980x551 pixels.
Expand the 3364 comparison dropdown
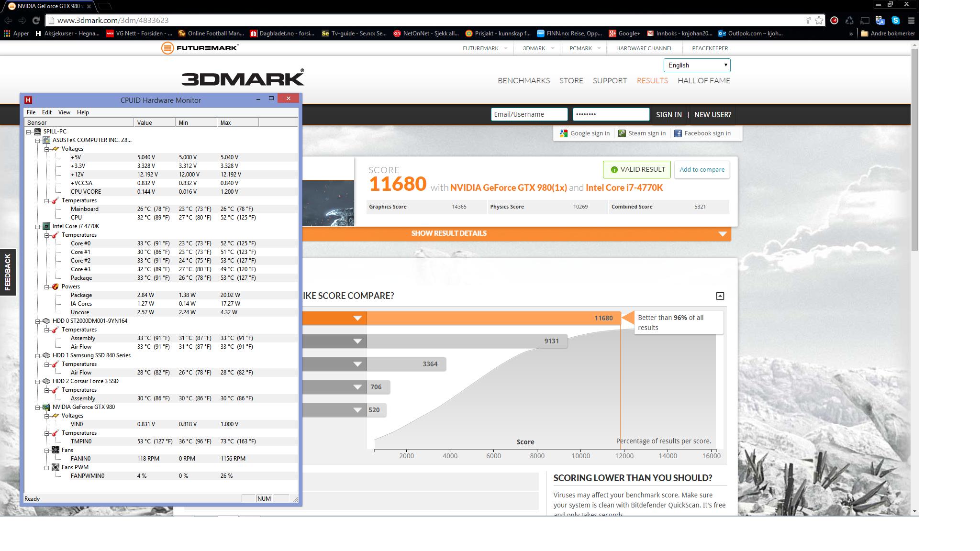pyautogui.click(x=357, y=364)
